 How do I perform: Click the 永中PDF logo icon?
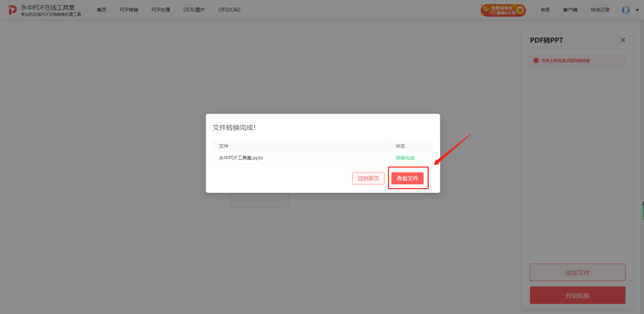click(x=12, y=10)
